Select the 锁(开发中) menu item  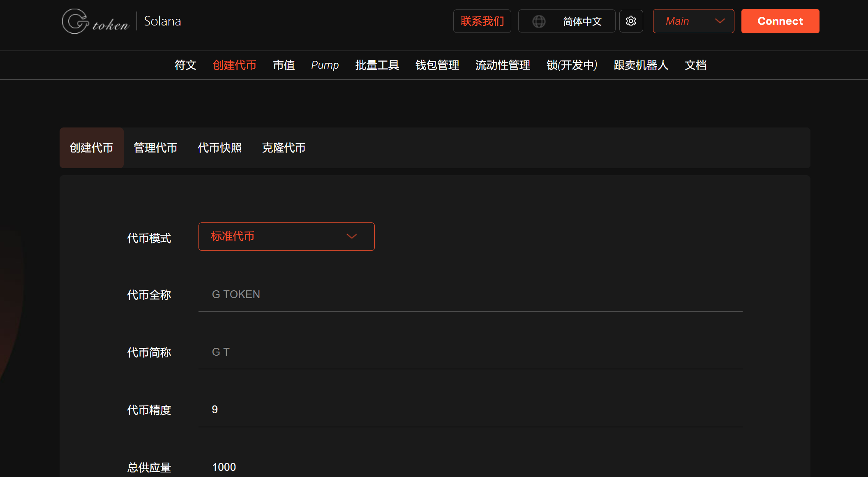point(572,65)
